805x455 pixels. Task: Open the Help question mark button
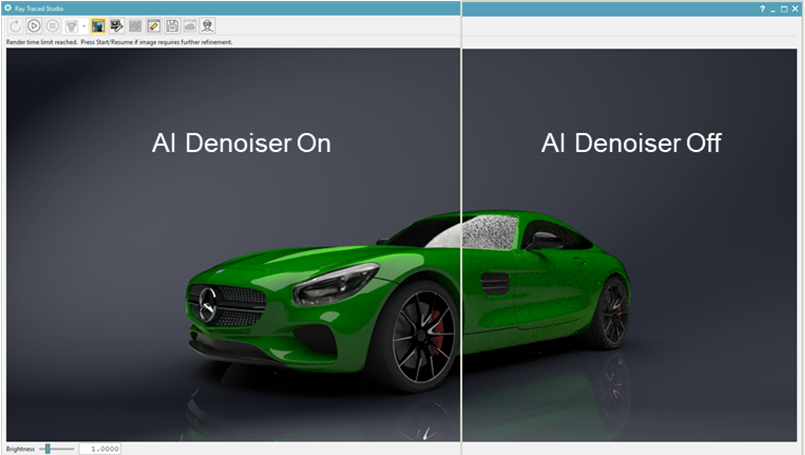coord(761,8)
